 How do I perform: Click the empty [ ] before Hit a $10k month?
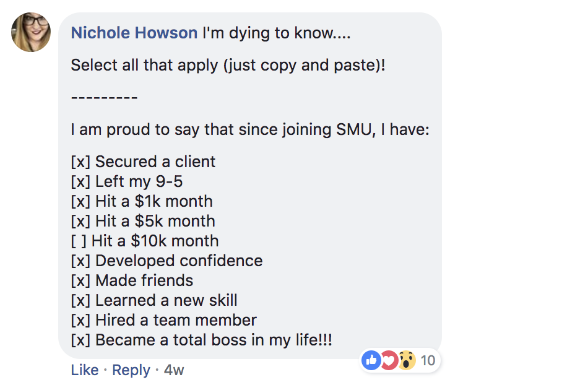(x=80, y=241)
